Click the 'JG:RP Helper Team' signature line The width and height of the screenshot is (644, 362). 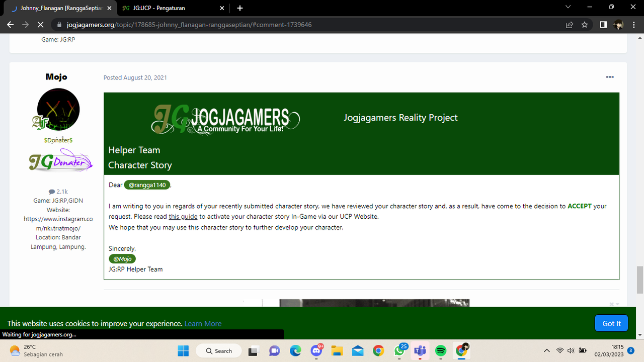[136, 269]
